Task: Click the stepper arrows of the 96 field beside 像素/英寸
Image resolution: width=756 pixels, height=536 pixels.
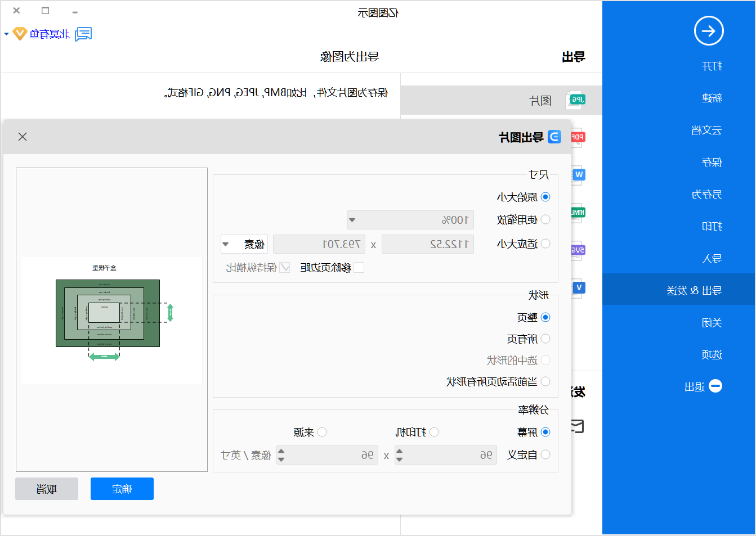Action: [x=281, y=455]
